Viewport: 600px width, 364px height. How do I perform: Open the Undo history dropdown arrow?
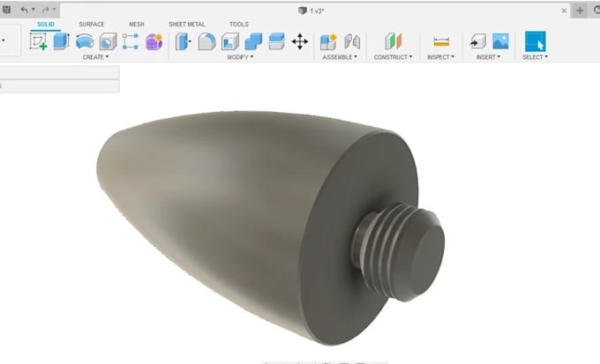[34, 10]
